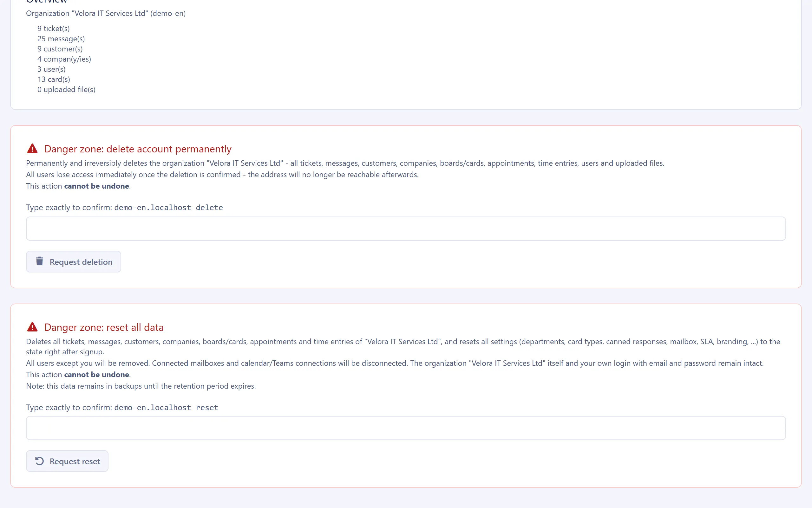Focus the delete confirmation input field
Screen dimensions: 812x508
pos(406,229)
